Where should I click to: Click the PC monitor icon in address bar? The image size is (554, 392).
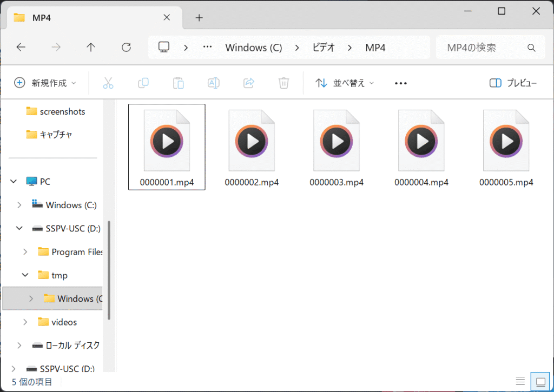[163, 48]
